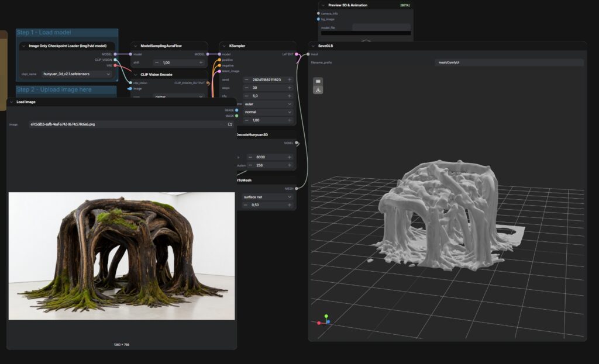Click the download icon in SaveGLB viewer
599x364 pixels.
[x=318, y=90]
